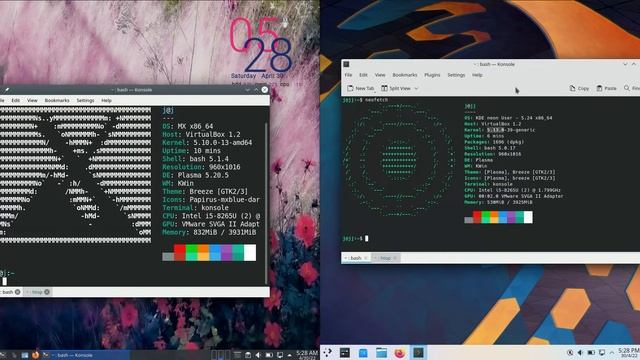Click the clipboard icon in left system tray
Screen dimensions: 640x360
tap(247, 355)
